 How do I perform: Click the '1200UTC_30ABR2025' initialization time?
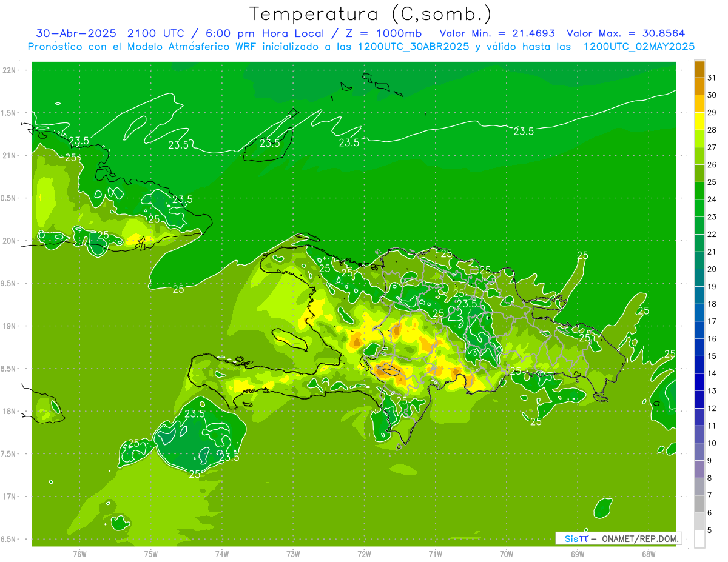413,47
